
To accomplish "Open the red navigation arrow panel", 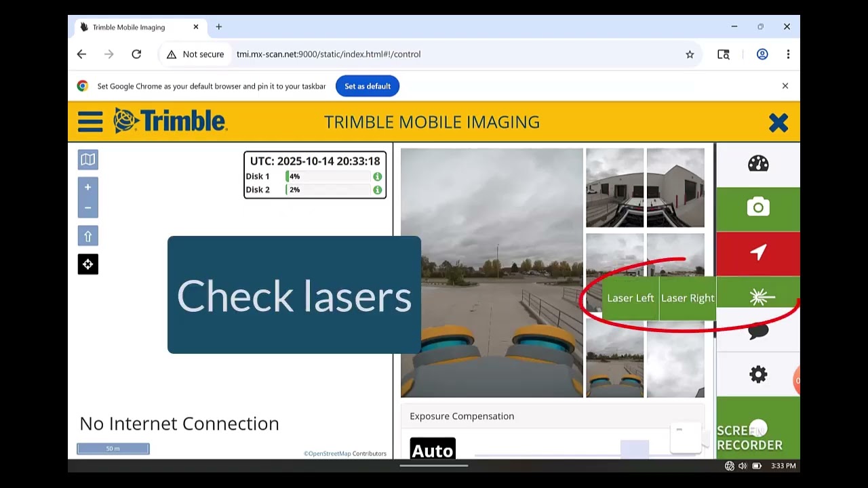I will point(758,253).
